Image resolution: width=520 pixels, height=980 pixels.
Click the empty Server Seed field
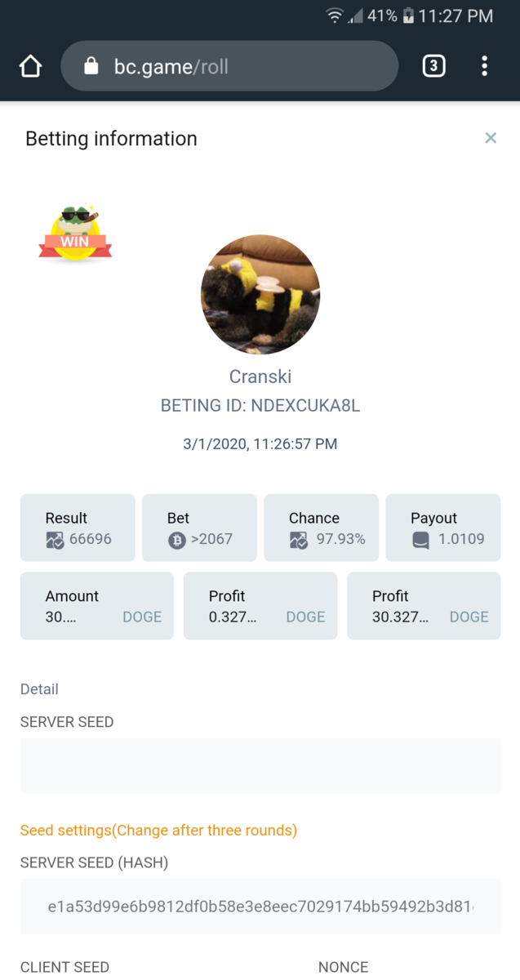260,766
